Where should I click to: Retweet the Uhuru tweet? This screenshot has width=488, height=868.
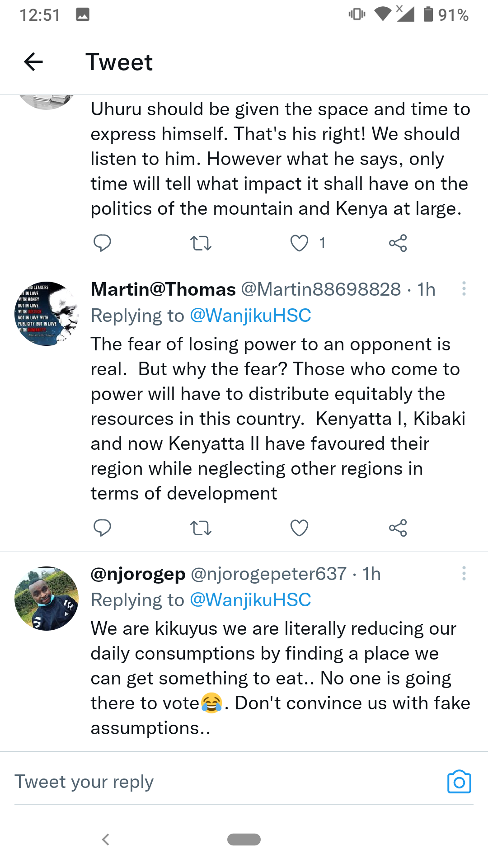point(201,243)
